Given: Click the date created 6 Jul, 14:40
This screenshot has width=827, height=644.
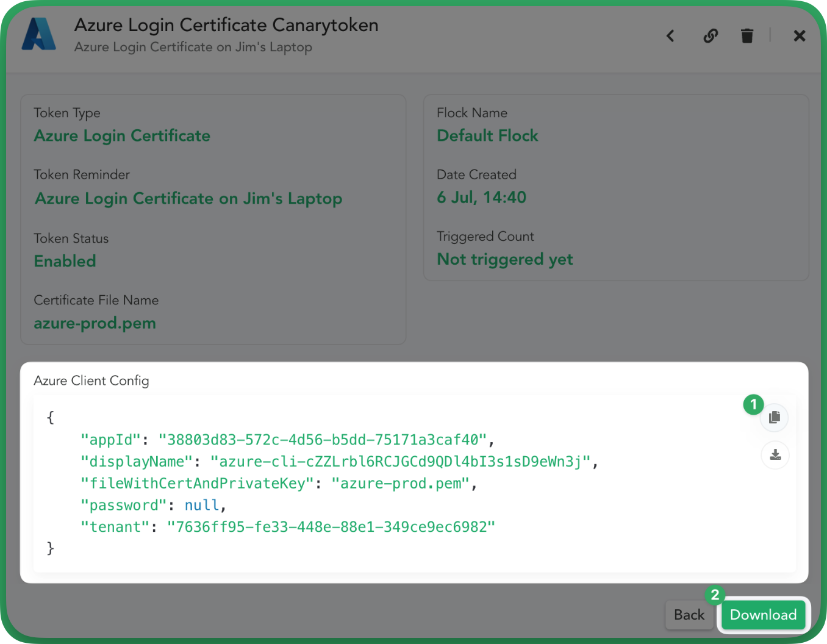Looking at the screenshot, I should pyautogui.click(x=482, y=198).
